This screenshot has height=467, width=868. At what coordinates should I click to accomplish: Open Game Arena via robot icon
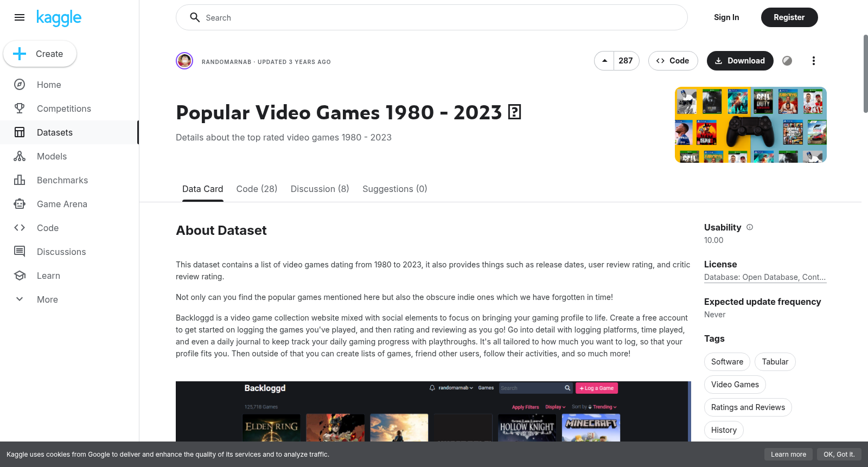click(20, 204)
